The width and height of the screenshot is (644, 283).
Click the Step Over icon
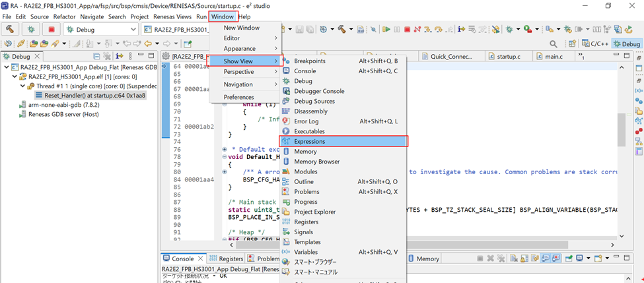[439, 29]
